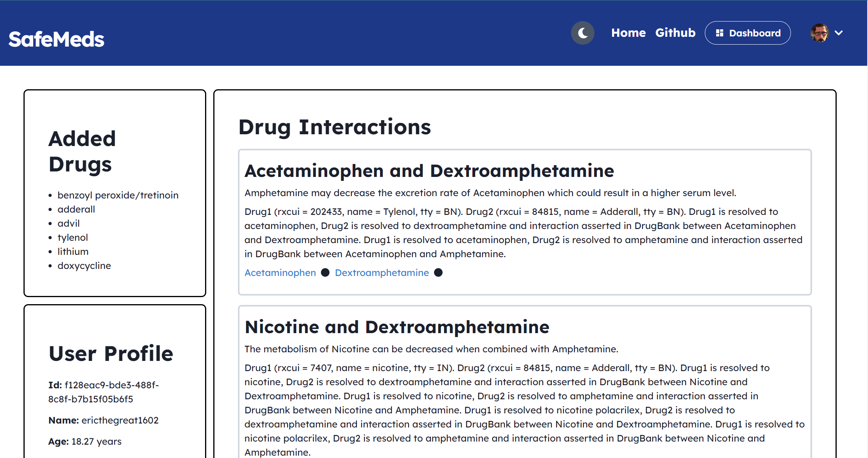Open the Acetaminophen drug link

click(x=280, y=273)
